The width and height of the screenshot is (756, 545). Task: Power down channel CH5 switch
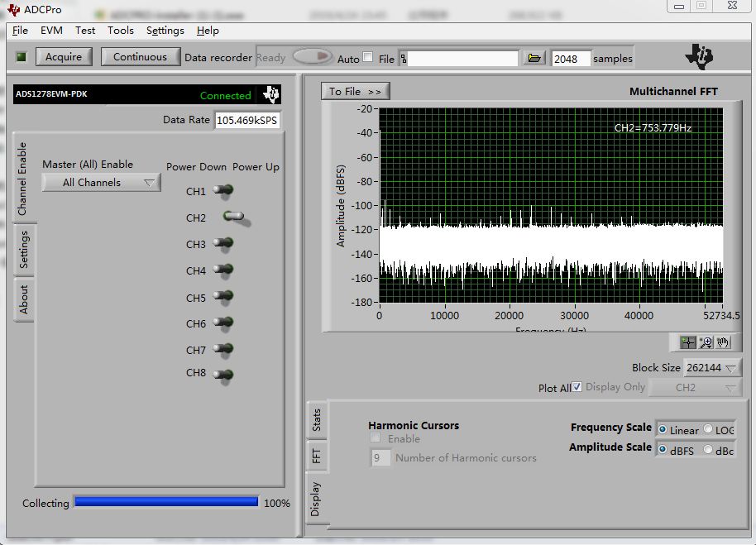pos(223,297)
